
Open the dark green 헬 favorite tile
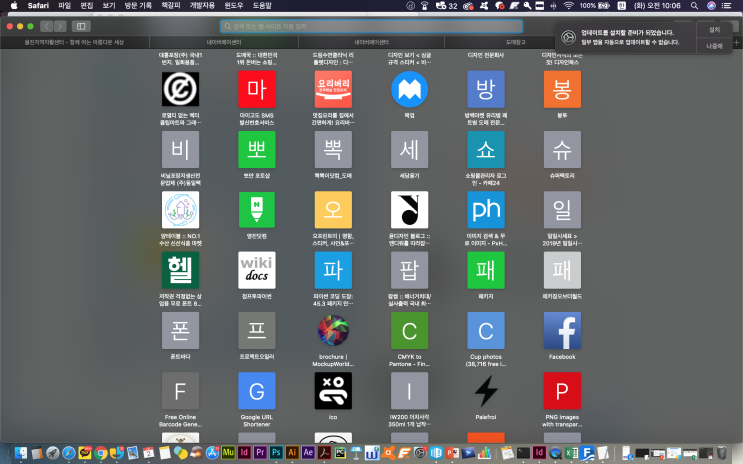(x=180, y=270)
